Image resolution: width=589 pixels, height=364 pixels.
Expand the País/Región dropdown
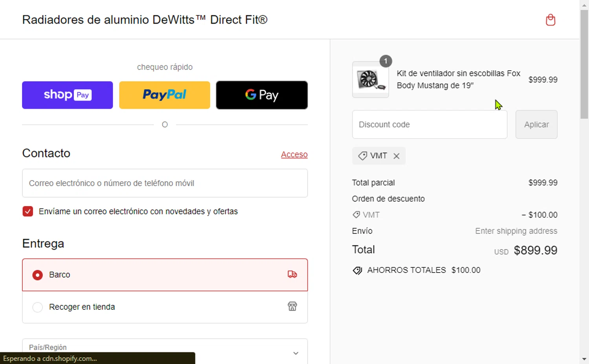165,351
